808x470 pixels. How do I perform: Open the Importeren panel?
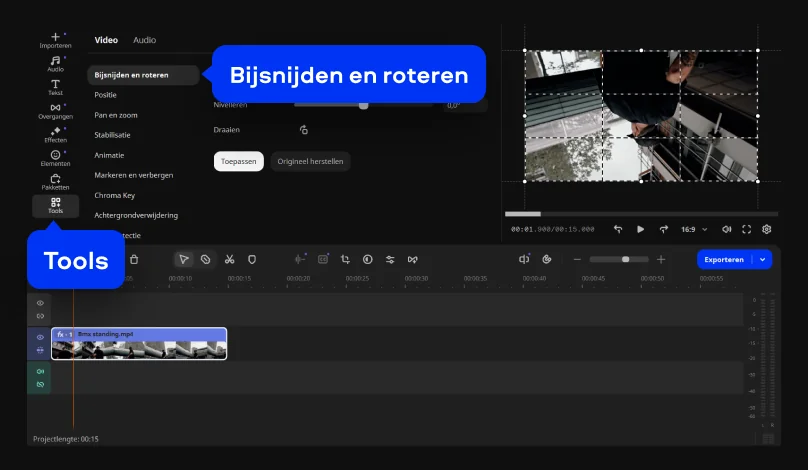point(55,40)
